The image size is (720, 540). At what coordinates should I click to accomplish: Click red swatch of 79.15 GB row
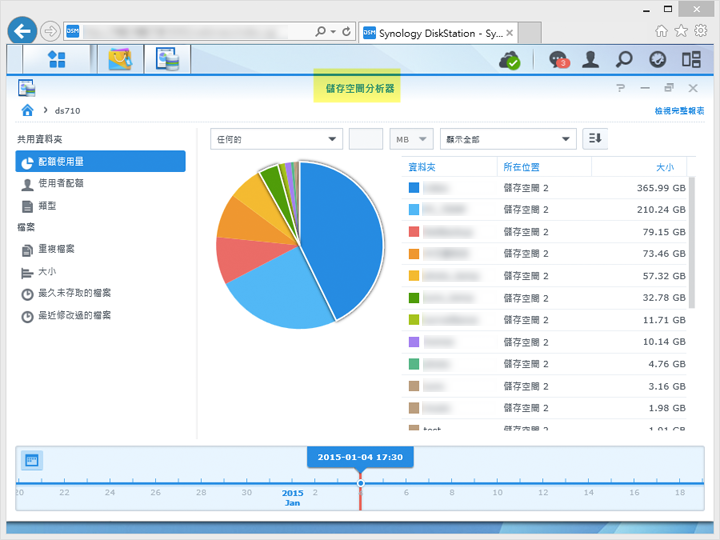coord(414,231)
